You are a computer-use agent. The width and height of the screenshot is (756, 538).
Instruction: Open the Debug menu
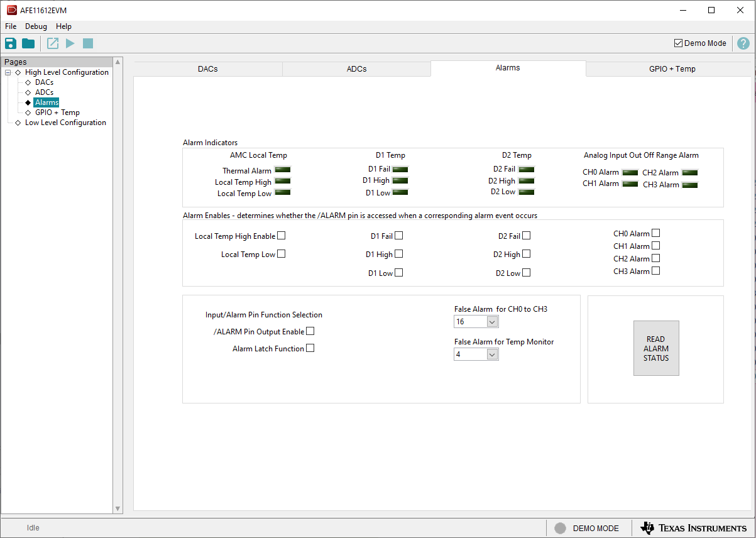click(36, 26)
